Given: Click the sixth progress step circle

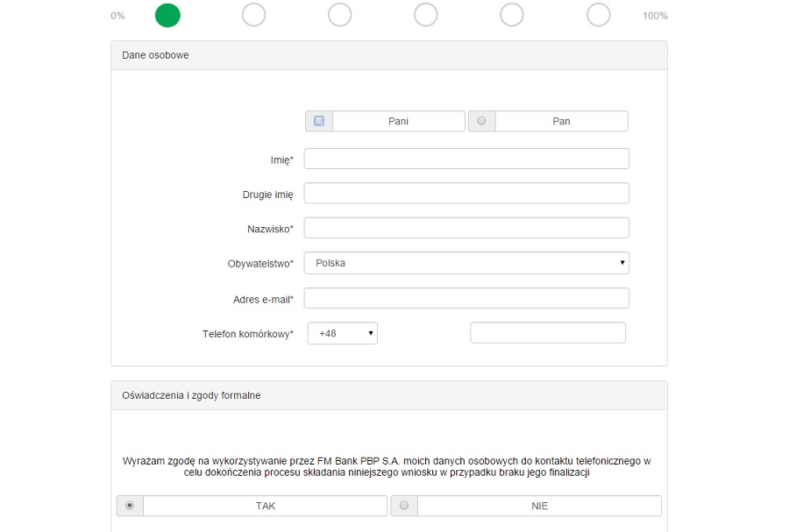Looking at the screenshot, I should point(598,15).
